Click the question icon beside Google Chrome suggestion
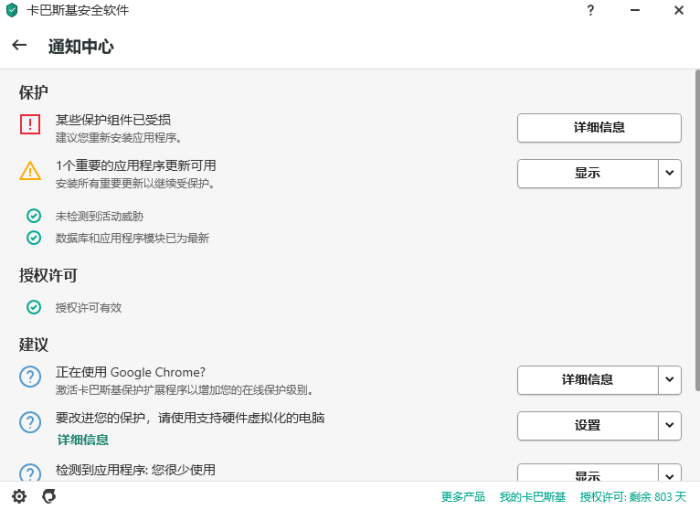Viewport: 700px width, 510px height. (x=30, y=377)
